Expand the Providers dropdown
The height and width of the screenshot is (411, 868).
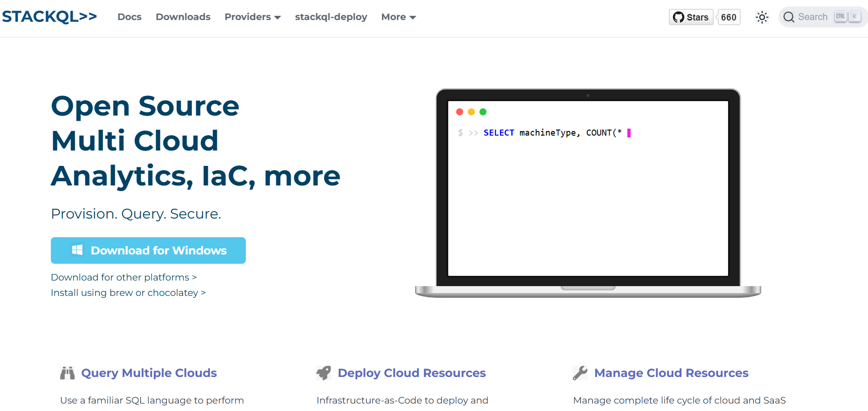252,17
